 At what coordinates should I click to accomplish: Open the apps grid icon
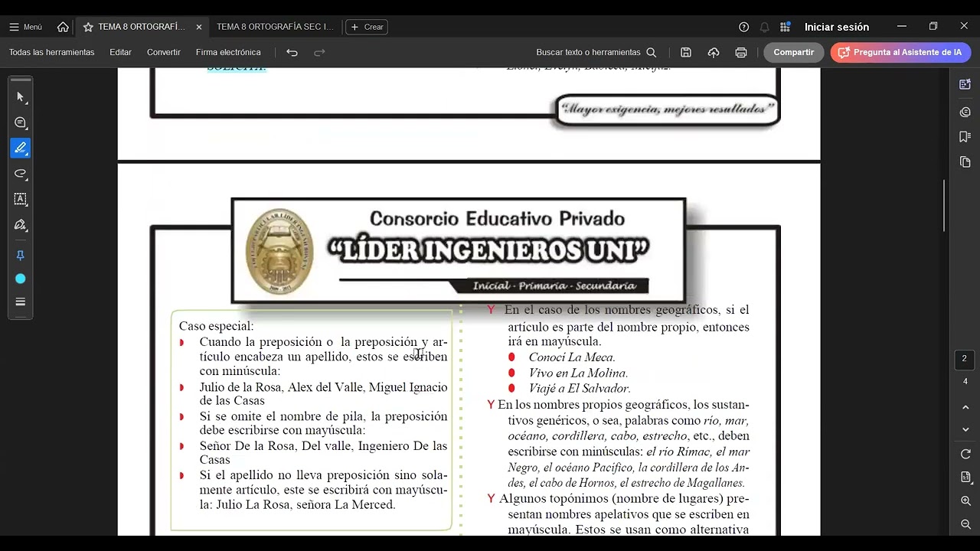785,27
